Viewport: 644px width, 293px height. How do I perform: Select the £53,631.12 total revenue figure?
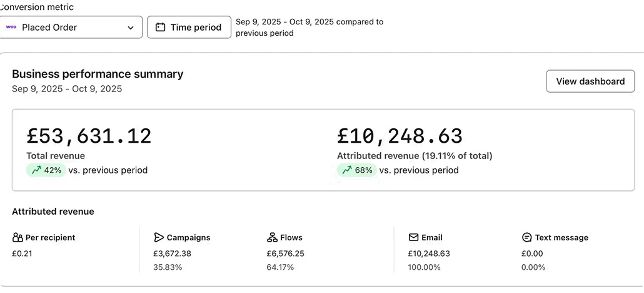(x=89, y=136)
